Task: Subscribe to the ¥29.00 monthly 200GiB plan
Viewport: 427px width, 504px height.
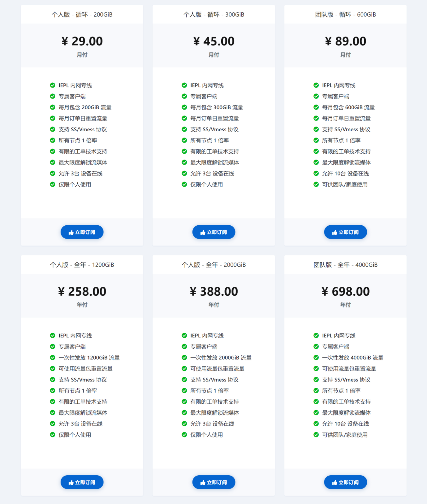Action: click(82, 232)
